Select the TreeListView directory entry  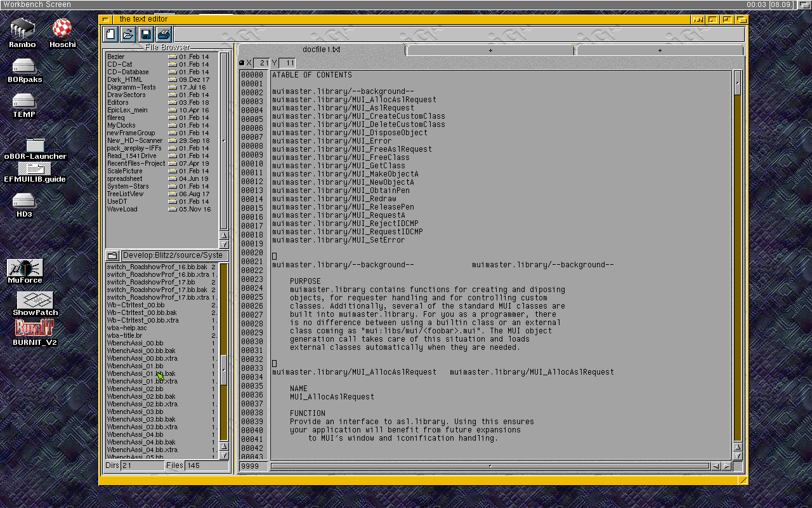pyautogui.click(x=125, y=194)
